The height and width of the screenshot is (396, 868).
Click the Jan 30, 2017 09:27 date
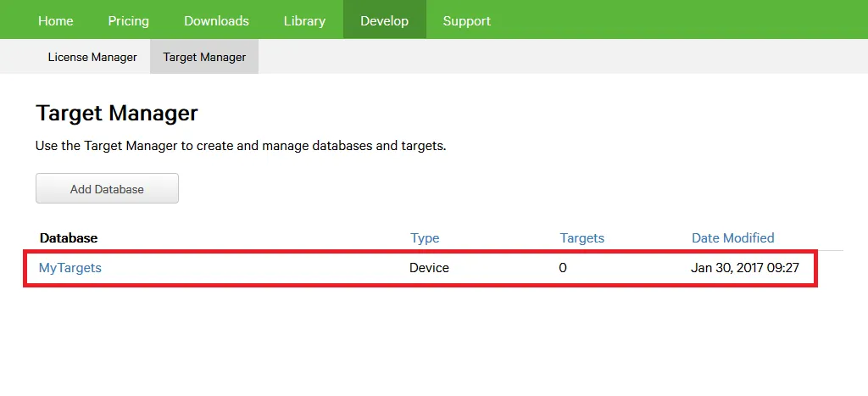[x=745, y=268]
